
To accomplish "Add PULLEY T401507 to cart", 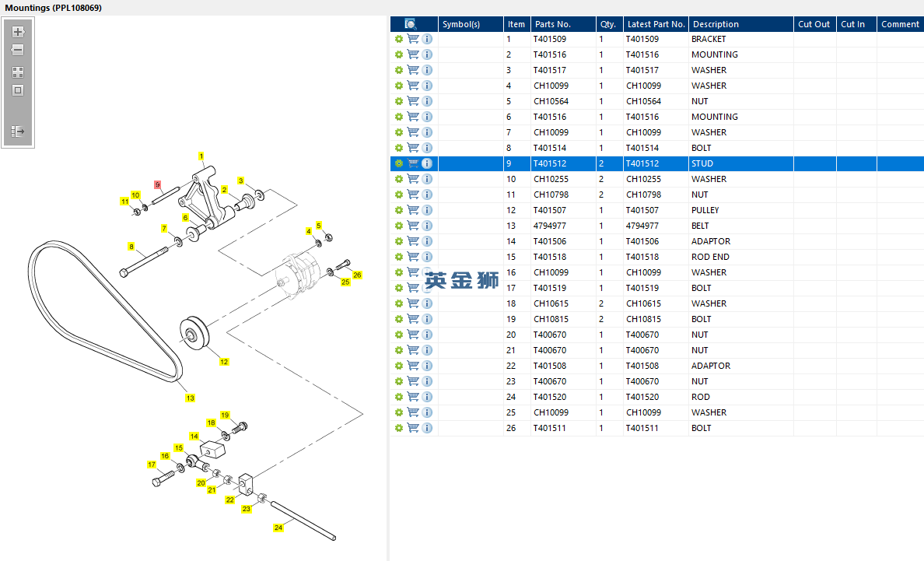I will click(413, 210).
